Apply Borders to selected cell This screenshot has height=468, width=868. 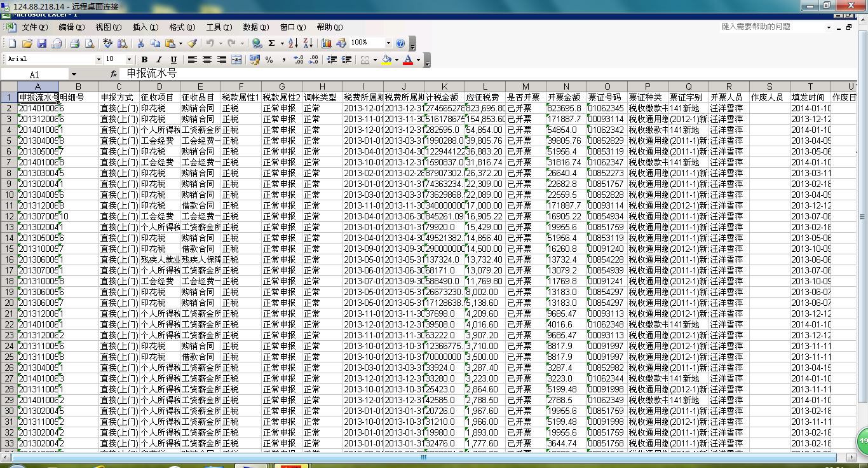tap(364, 60)
